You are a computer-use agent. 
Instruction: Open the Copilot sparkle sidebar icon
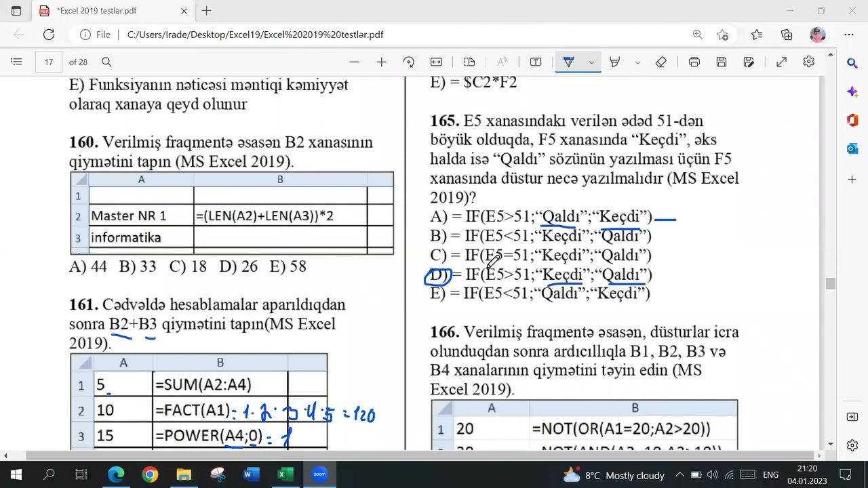pyautogui.click(x=852, y=91)
